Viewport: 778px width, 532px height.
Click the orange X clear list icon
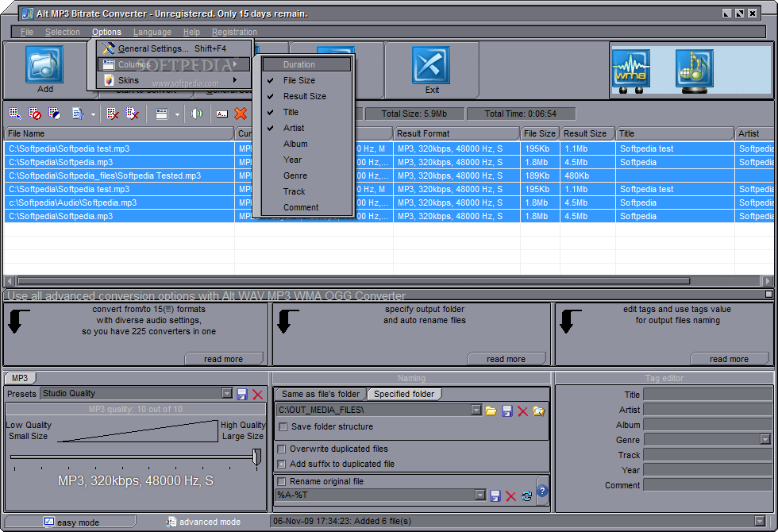[241, 114]
